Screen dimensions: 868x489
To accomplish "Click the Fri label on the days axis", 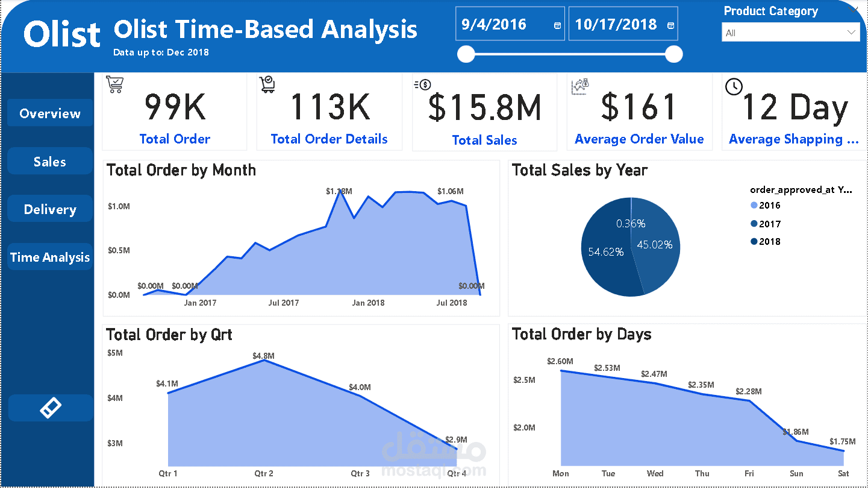I will tap(749, 474).
